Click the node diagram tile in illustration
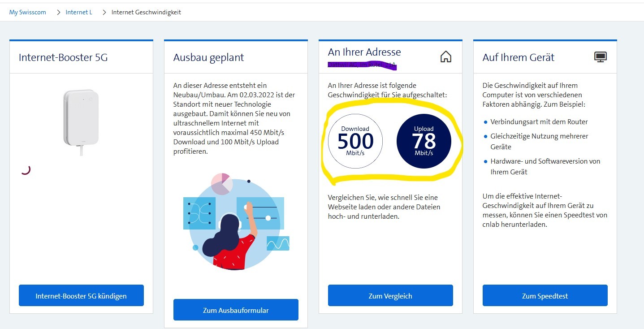Viewport: 644px width, 329px height. 199,213
